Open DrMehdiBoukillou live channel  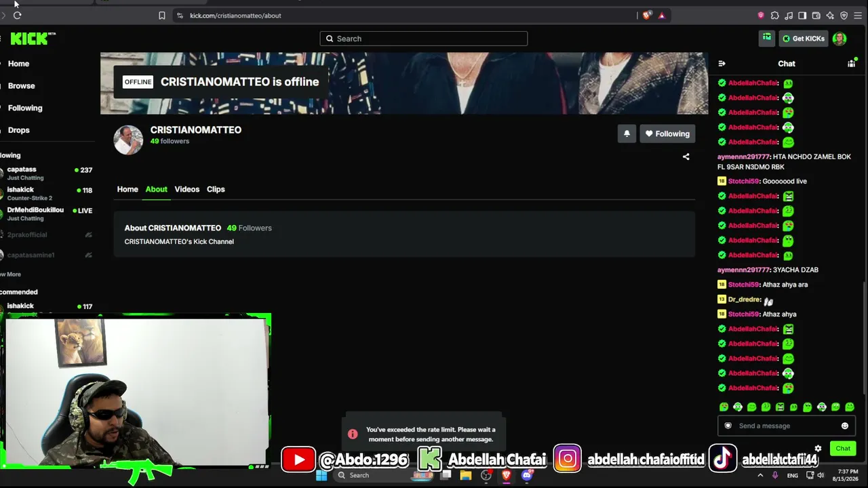(x=46, y=214)
